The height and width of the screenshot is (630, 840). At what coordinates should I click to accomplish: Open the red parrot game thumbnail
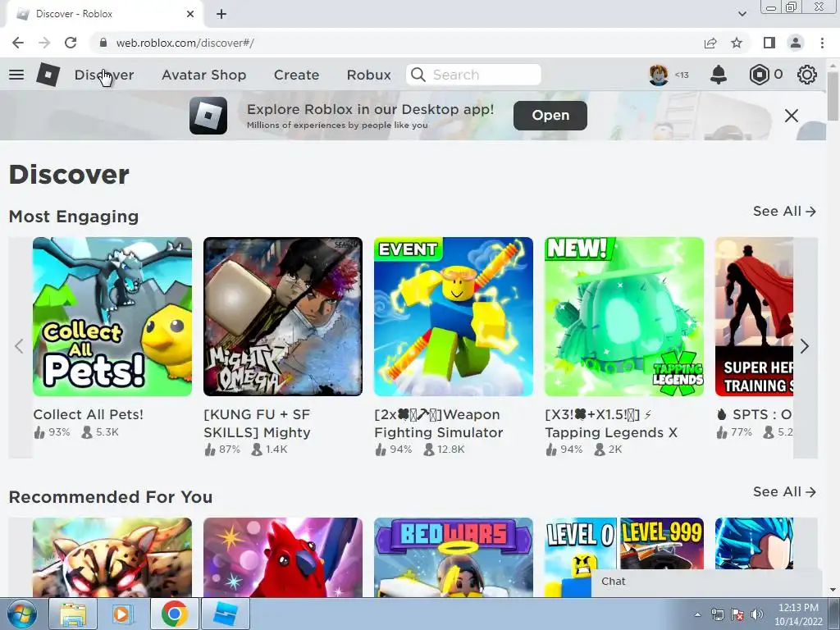click(x=283, y=557)
